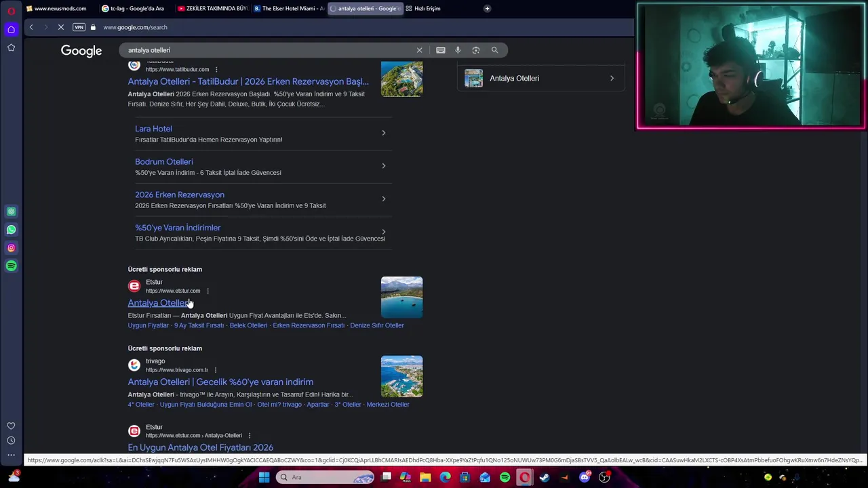Viewport: 868px width, 488px height.
Task: Switch to the ZEKİLER TAKIMINDA YouTube tab
Action: click(212, 8)
